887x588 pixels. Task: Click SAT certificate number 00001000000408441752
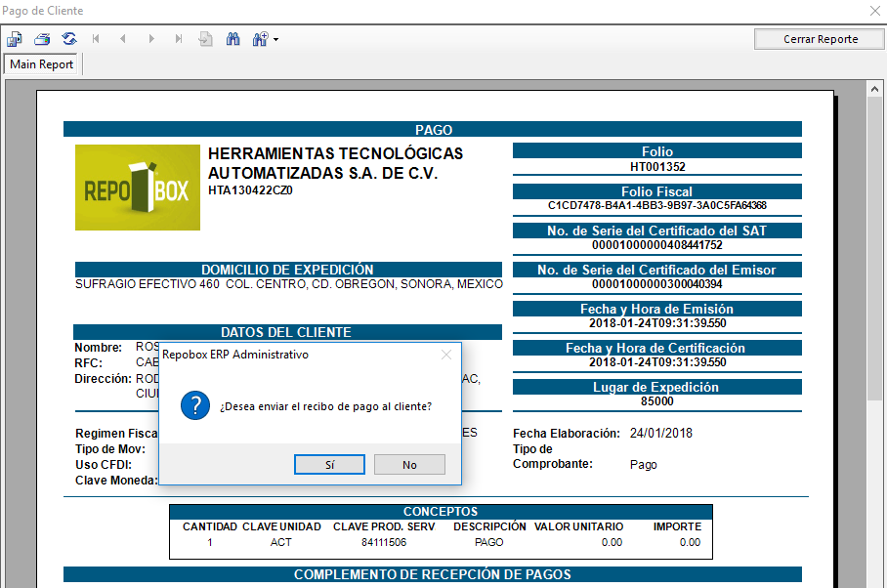pos(657,245)
